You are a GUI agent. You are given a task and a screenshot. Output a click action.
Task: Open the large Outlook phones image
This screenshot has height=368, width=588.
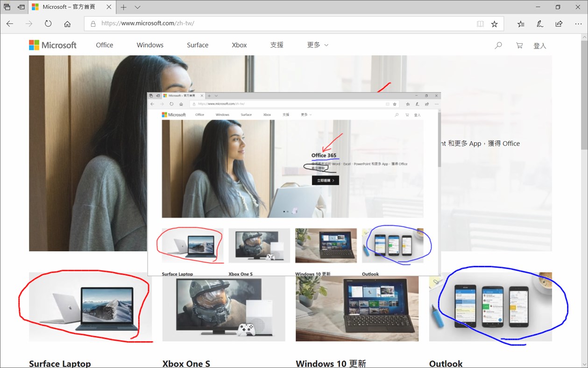pyautogui.click(x=490, y=307)
